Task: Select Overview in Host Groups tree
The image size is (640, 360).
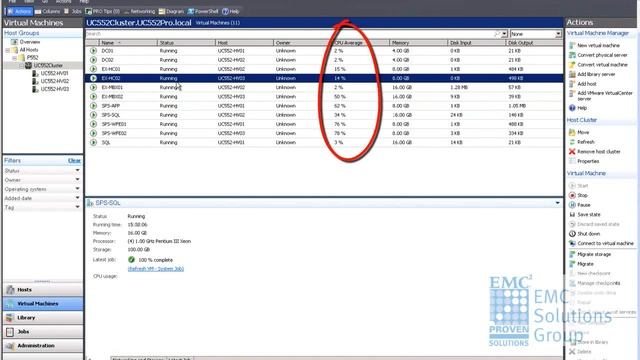Action: click(x=29, y=42)
